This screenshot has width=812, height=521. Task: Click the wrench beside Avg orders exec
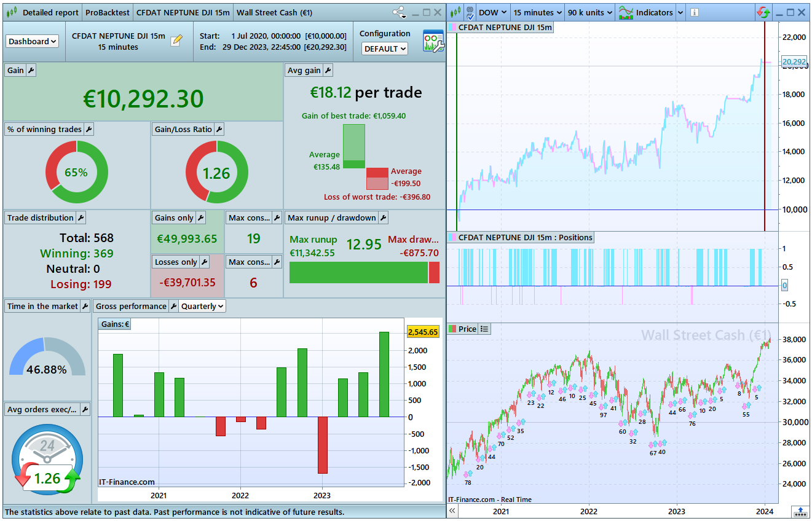[x=85, y=410]
